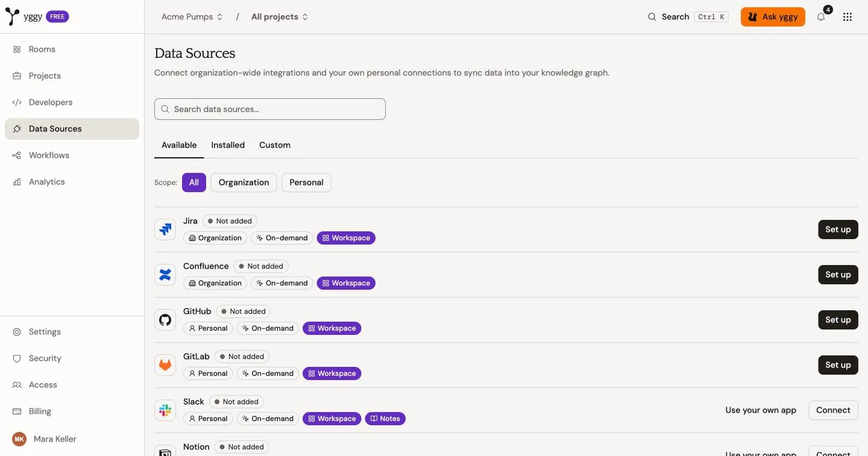Image resolution: width=868 pixels, height=456 pixels.
Task: Focus the Search data sources field
Action: click(x=270, y=109)
